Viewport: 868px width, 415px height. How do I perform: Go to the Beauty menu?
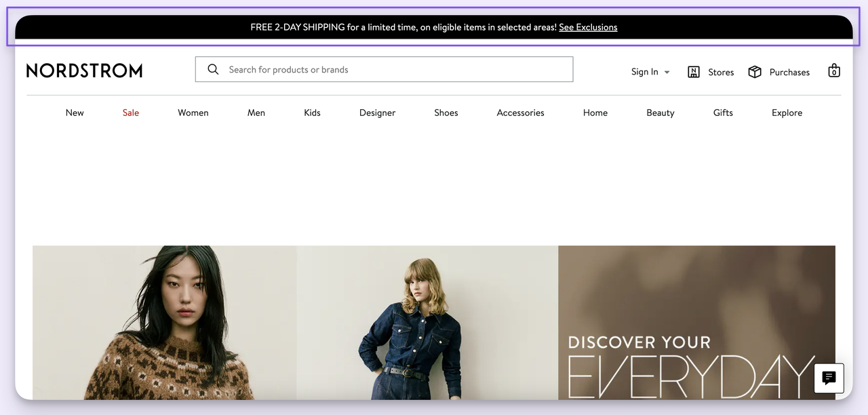click(x=660, y=113)
